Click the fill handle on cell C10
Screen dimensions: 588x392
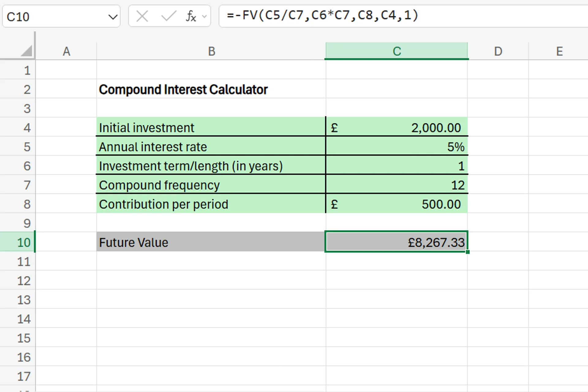click(x=467, y=252)
